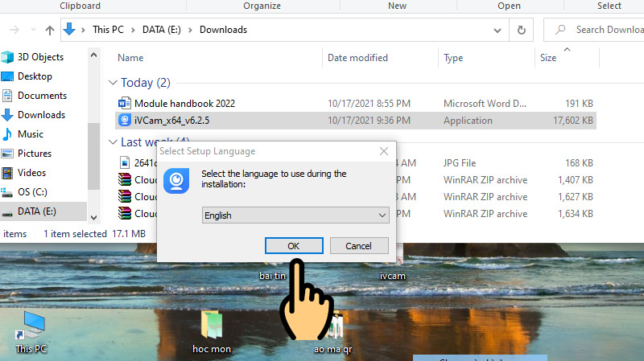Viewport: 644px width, 361px height.
Task: Select Desktop in the navigation pane
Action: click(x=35, y=76)
